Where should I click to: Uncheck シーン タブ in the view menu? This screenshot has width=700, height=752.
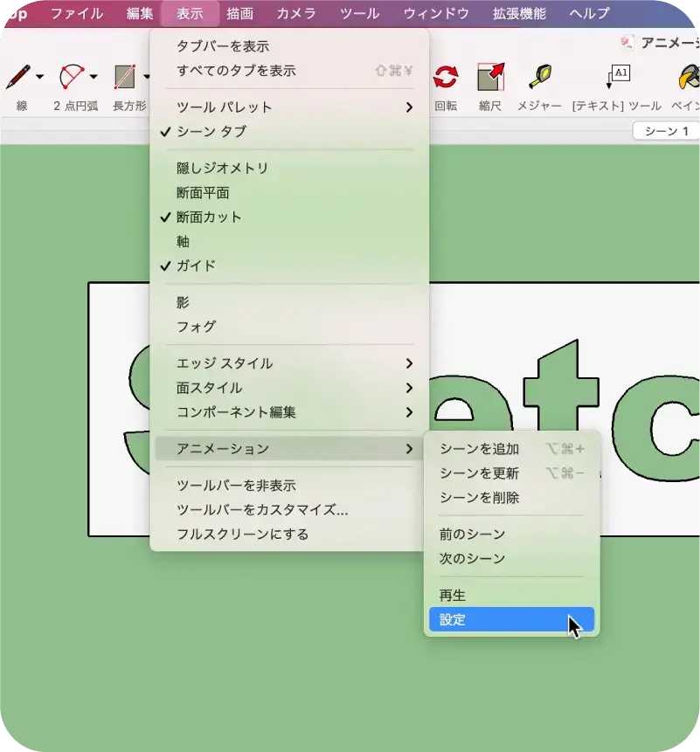[x=211, y=132]
